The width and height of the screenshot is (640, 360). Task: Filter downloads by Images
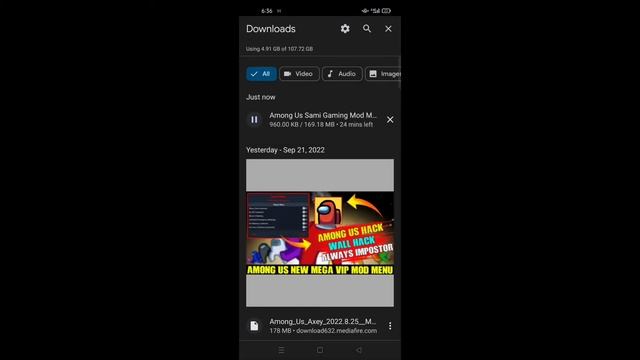click(383, 74)
